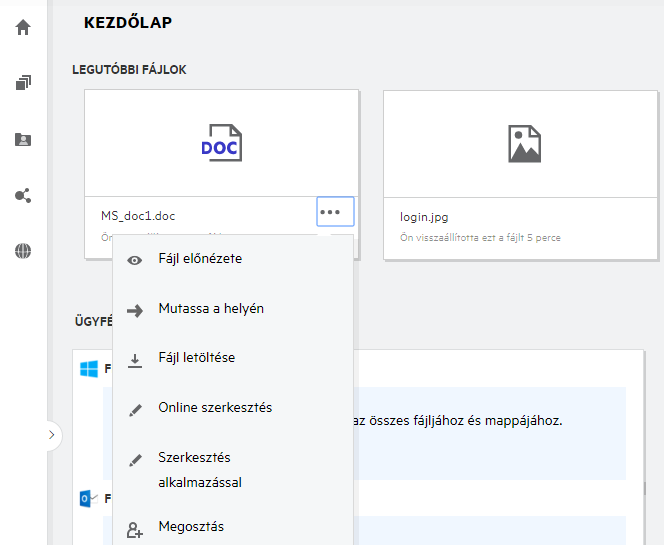
Task: Go to the Home page sidebar icon
Action: coord(23,27)
